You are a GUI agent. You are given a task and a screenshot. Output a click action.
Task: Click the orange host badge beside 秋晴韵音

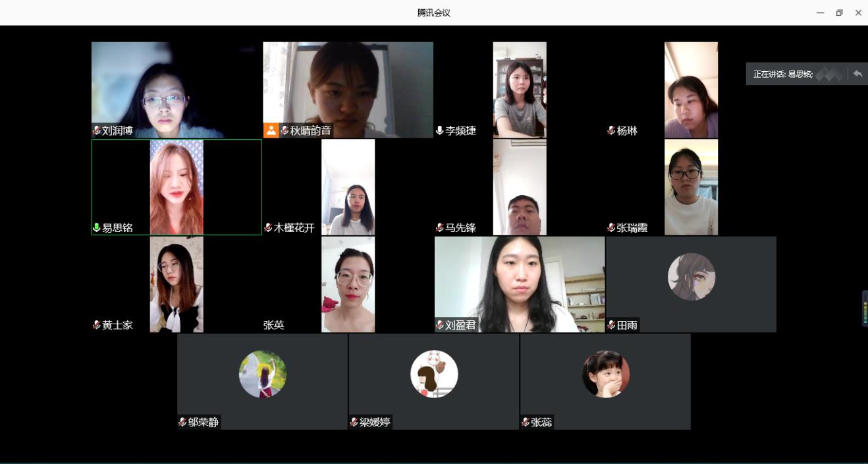point(271,130)
